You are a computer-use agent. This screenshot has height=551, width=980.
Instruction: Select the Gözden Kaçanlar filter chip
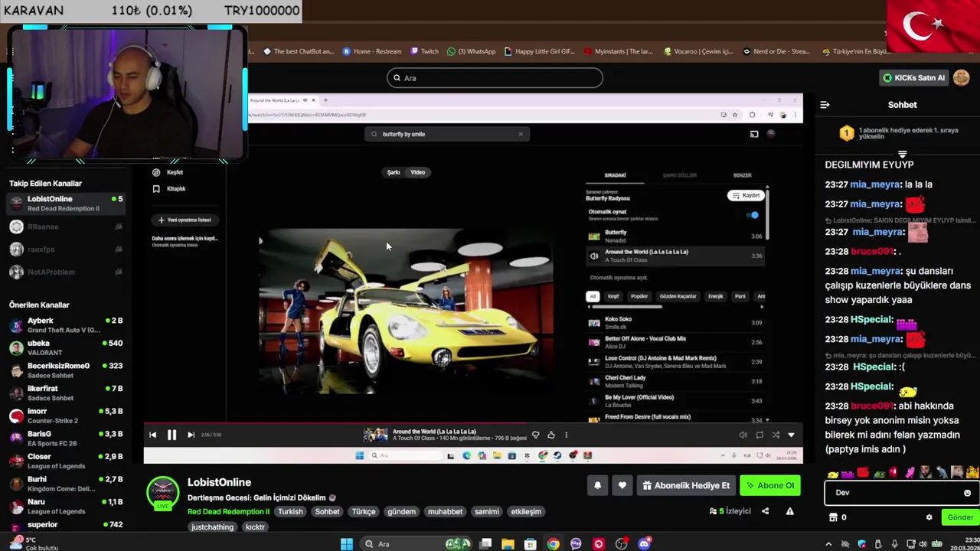[x=678, y=296]
